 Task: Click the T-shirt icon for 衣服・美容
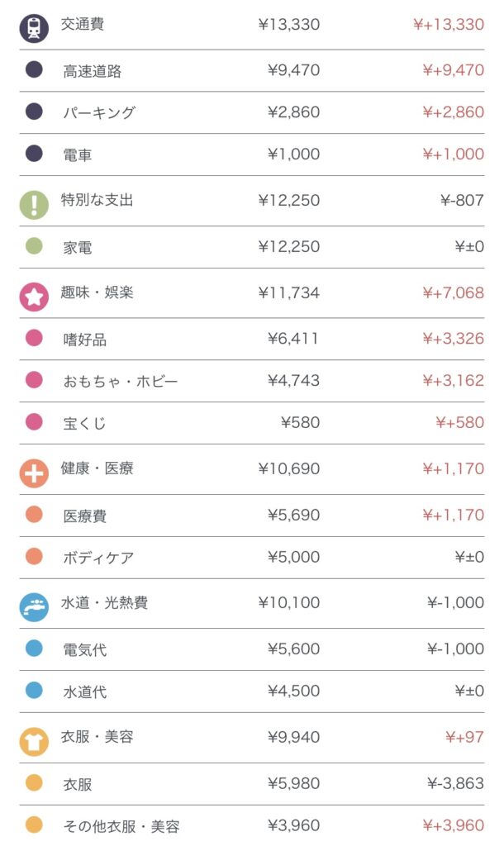click(34, 741)
